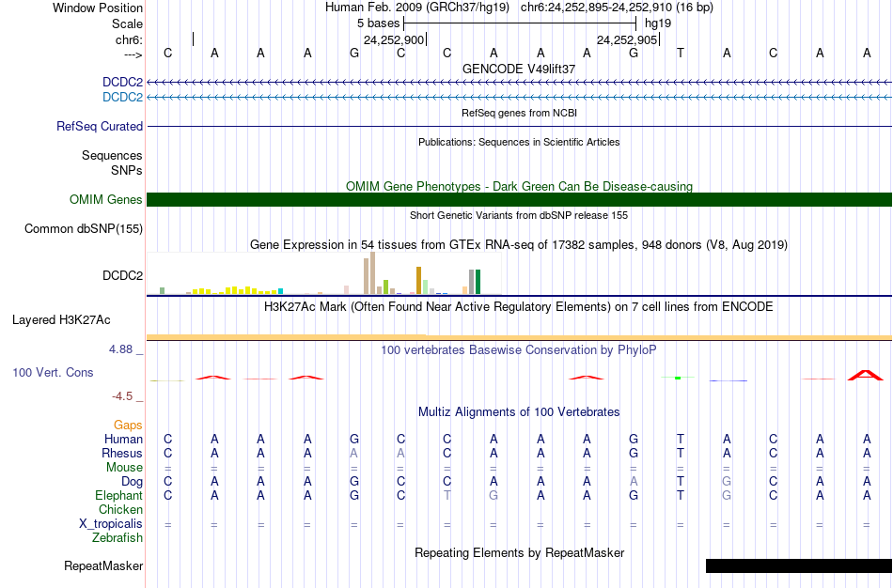Click the faded A in the Dog row
Screen dimensions: 893x588
[x=634, y=482]
